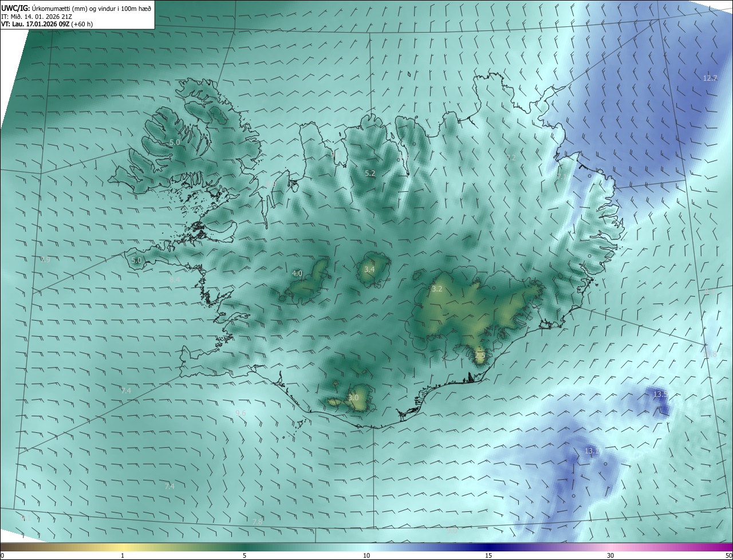Click the 5.2 value in north Iceland

370,173
